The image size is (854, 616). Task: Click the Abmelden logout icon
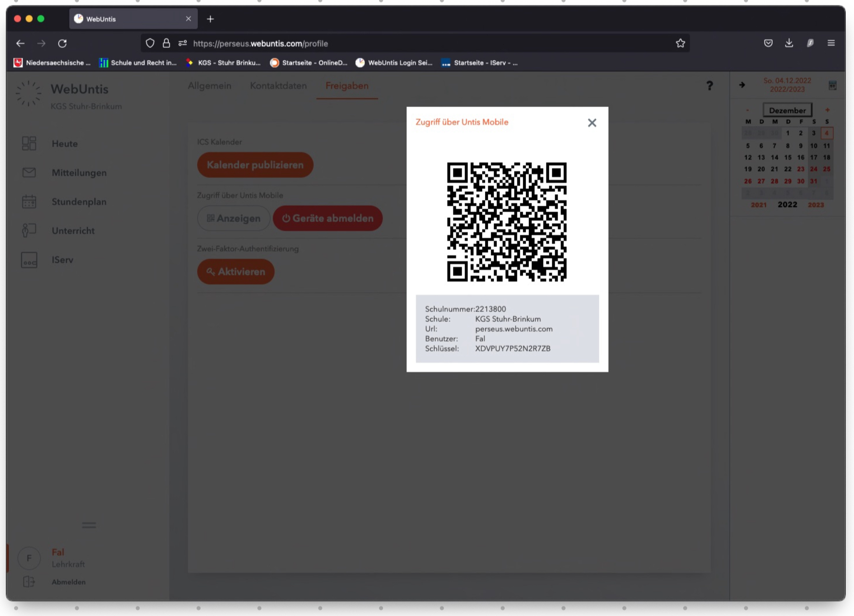click(x=29, y=582)
